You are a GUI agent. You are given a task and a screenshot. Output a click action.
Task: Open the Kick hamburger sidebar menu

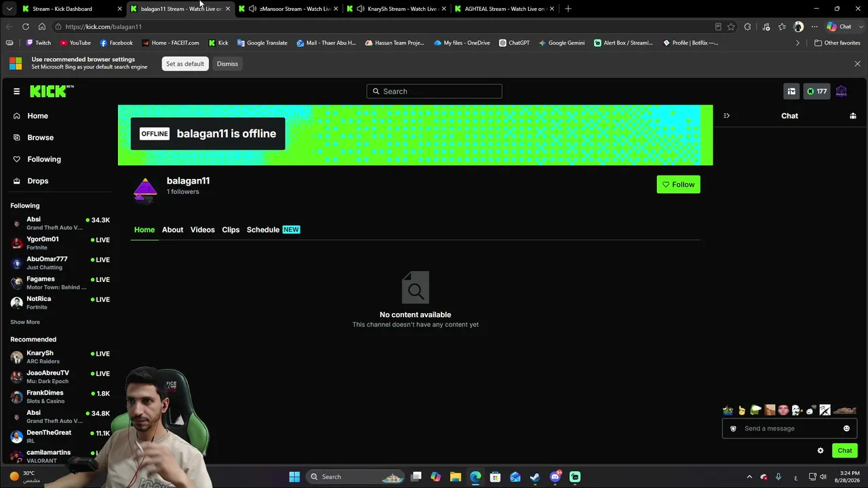coord(16,91)
